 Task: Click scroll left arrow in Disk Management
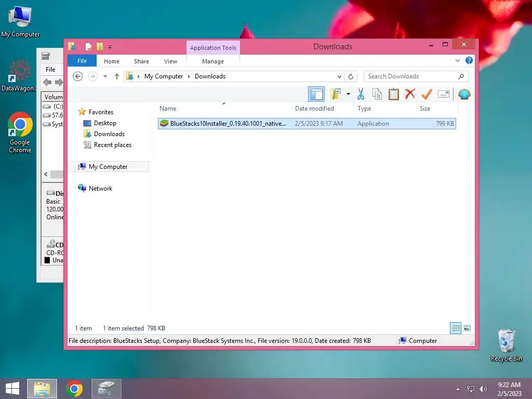click(46, 175)
